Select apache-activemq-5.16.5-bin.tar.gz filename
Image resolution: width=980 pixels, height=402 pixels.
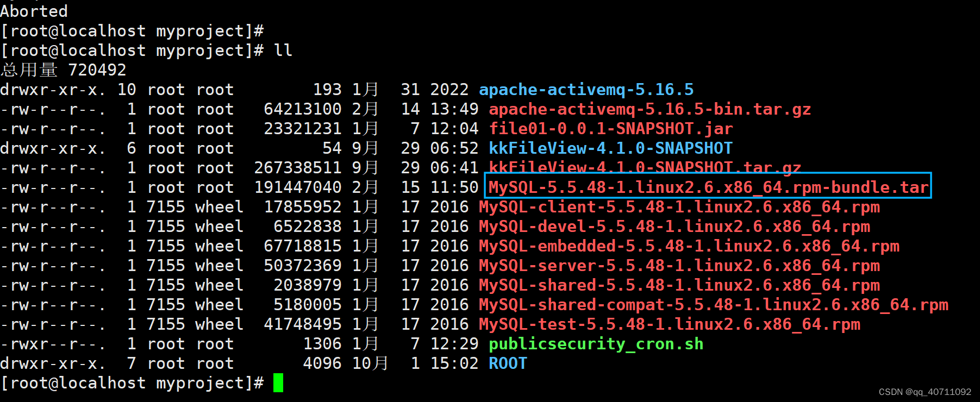(650, 109)
